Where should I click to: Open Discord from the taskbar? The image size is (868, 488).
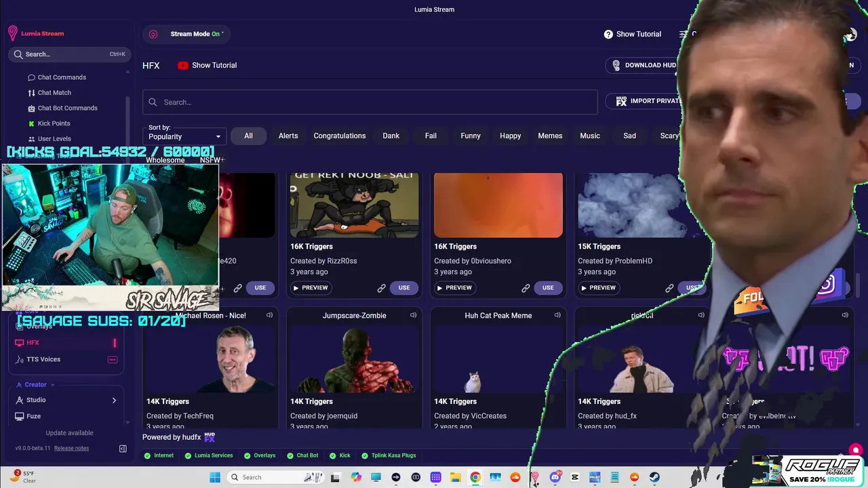tap(555, 477)
